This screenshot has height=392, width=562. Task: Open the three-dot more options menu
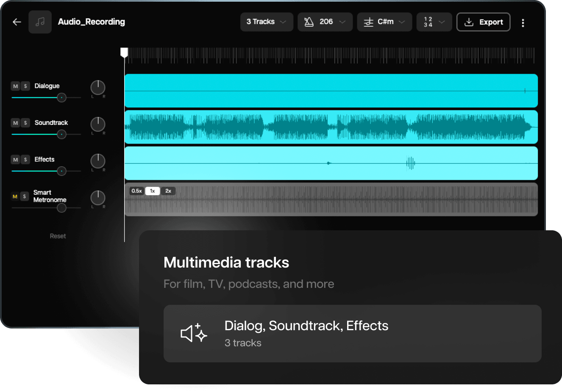523,23
